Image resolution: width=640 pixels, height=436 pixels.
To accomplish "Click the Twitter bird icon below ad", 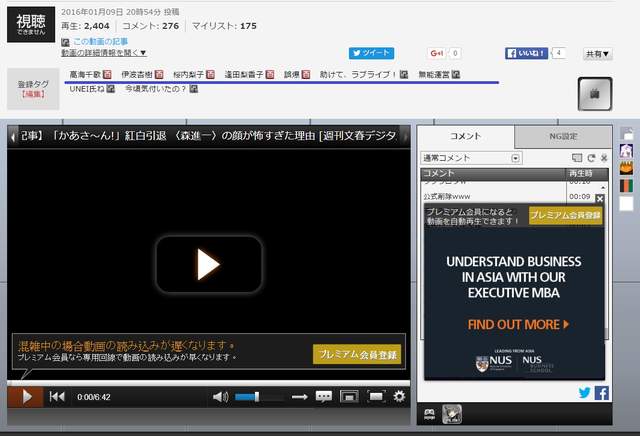I will point(585,393).
